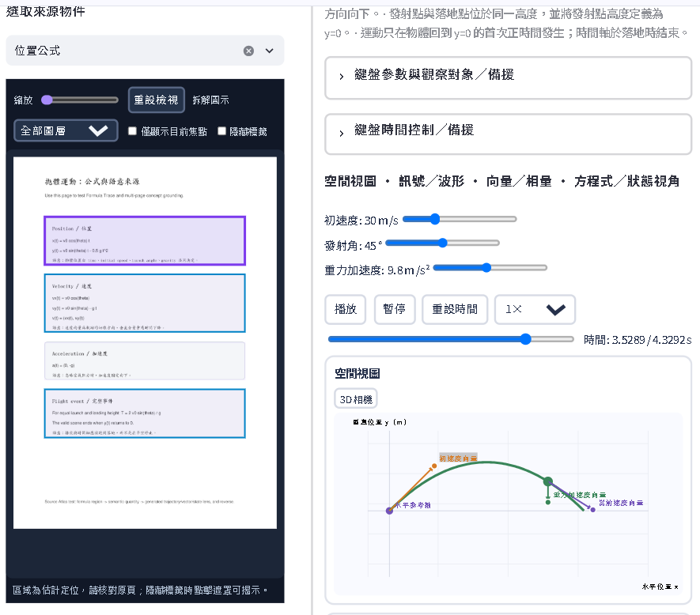Viewport: 700px width, 615px height.
Task: Enable the 僅顯示目前焦點 checkbox
Action: pyautogui.click(x=133, y=130)
